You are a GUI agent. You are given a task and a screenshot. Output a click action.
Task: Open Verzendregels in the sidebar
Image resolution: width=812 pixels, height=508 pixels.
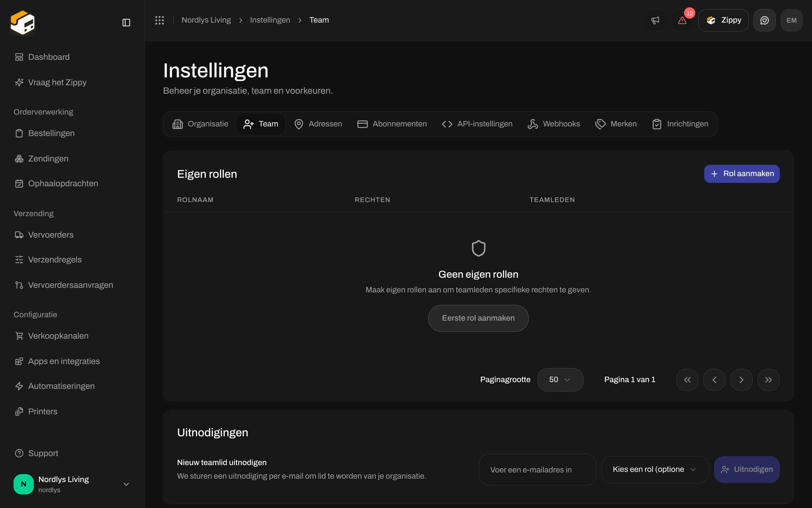[72, 260]
